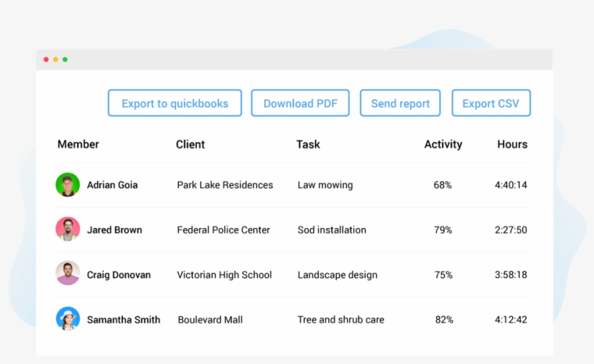Click the Client column header
The image size is (594, 364).
(x=190, y=144)
